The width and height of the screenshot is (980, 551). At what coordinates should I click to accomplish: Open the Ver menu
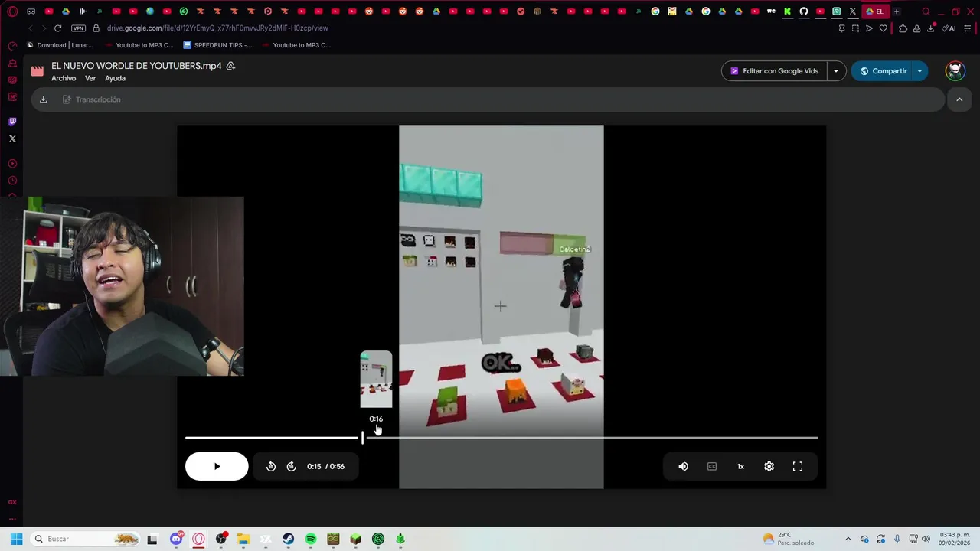pyautogui.click(x=90, y=78)
